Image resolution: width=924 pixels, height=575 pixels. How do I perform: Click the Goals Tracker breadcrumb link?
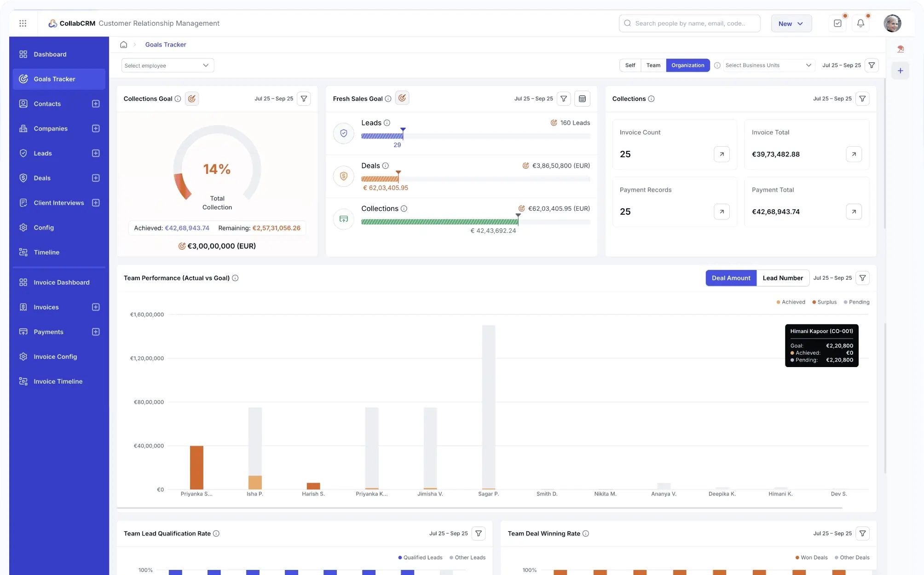click(x=166, y=45)
